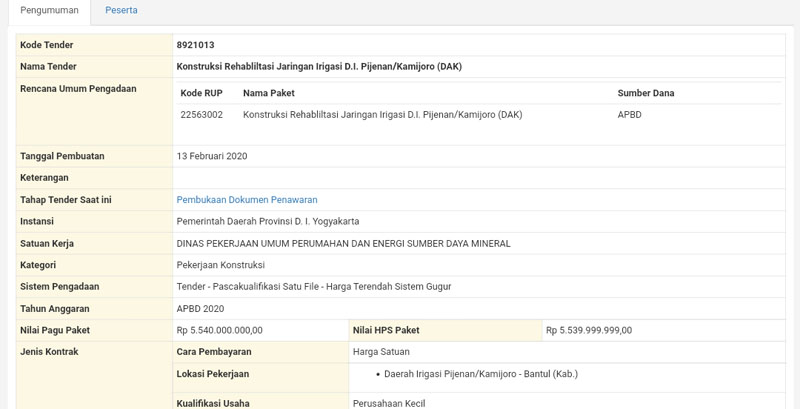Click the Nama Tender row label
The image size is (800, 409).
click(48, 66)
